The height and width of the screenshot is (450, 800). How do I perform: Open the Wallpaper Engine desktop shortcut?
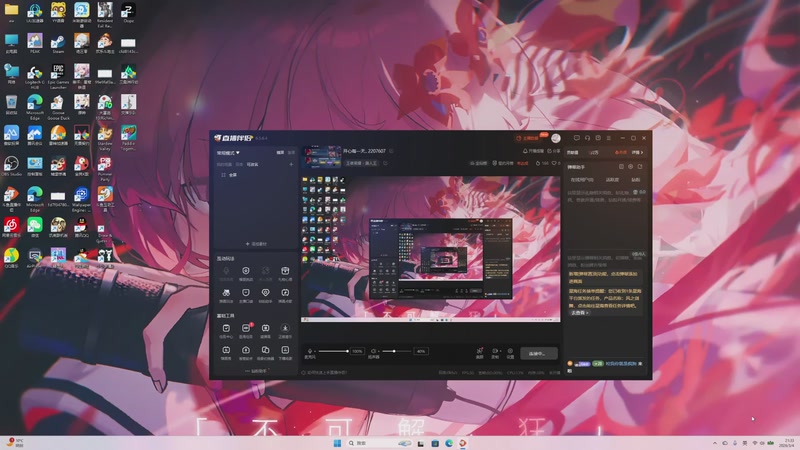(x=82, y=199)
